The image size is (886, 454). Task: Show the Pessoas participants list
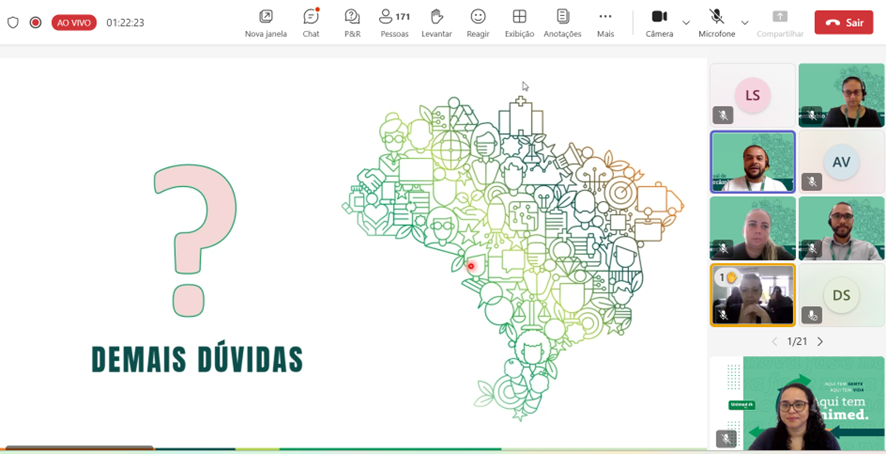pyautogui.click(x=394, y=22)
